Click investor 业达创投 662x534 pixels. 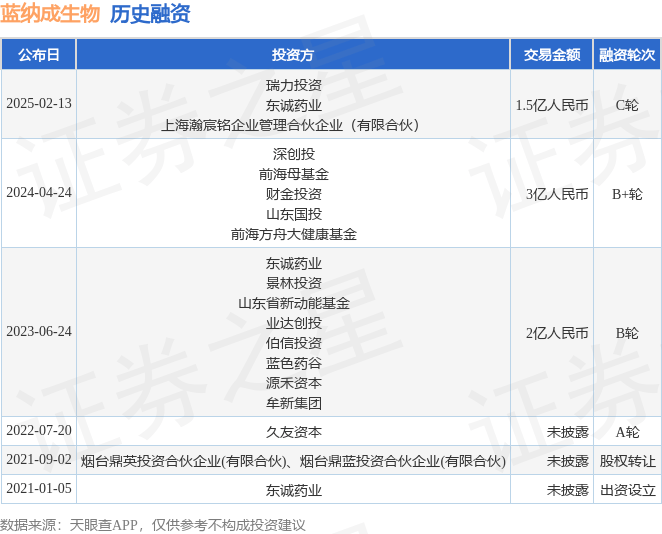tap(293, 323)
